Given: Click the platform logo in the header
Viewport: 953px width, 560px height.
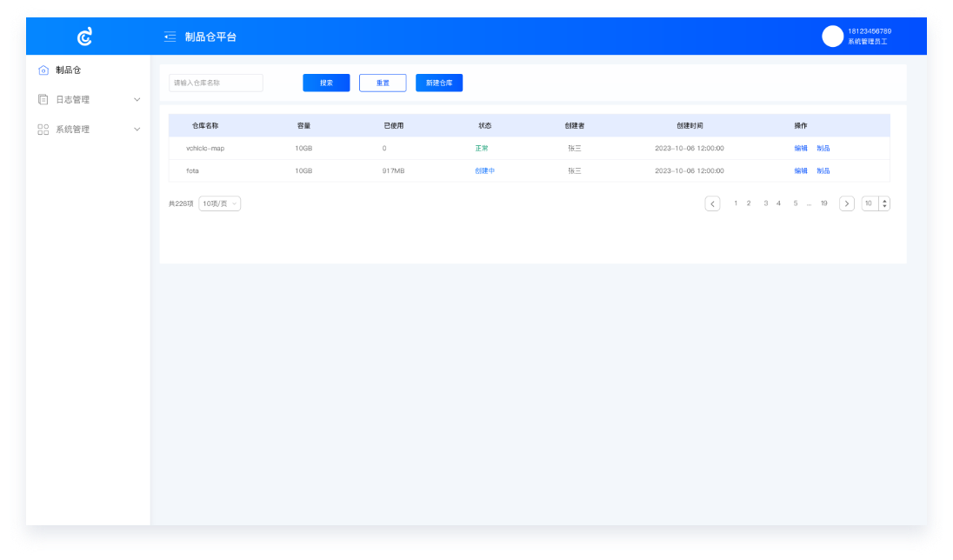Looking at the screenshot, I should click(x=84, y=37).
